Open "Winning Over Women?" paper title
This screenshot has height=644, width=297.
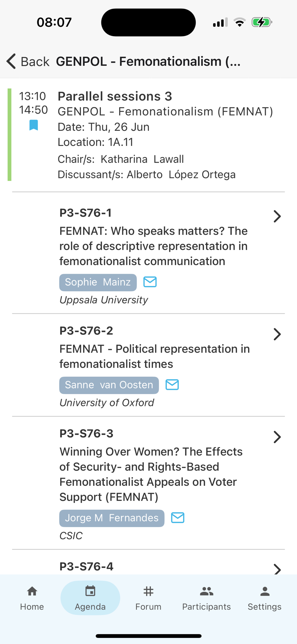151,474
